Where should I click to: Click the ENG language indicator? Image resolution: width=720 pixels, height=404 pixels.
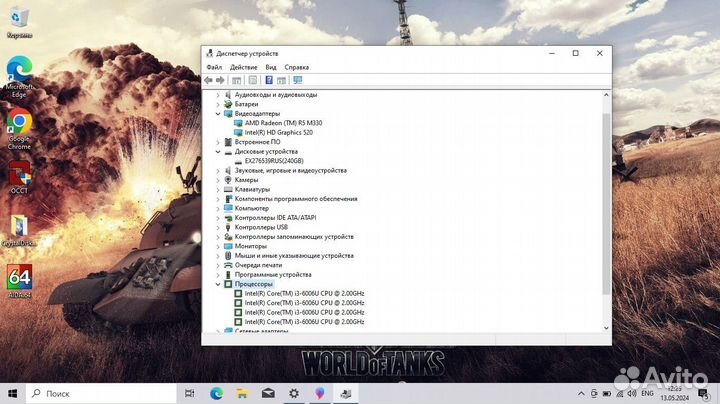tap(647, 393)
